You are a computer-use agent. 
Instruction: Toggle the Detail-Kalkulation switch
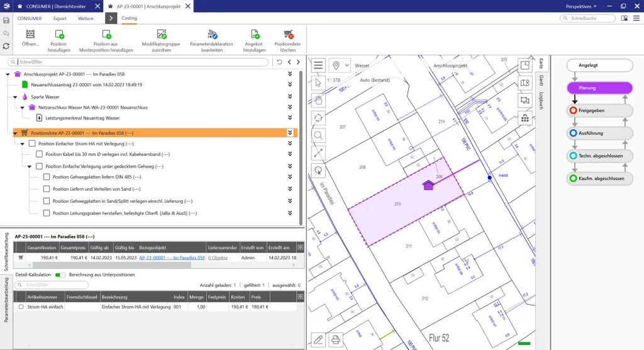60,275
